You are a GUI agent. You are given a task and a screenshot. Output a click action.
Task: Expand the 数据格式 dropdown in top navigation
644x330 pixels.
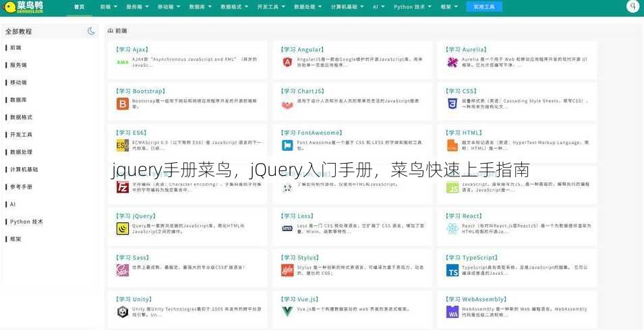point(234,7)
